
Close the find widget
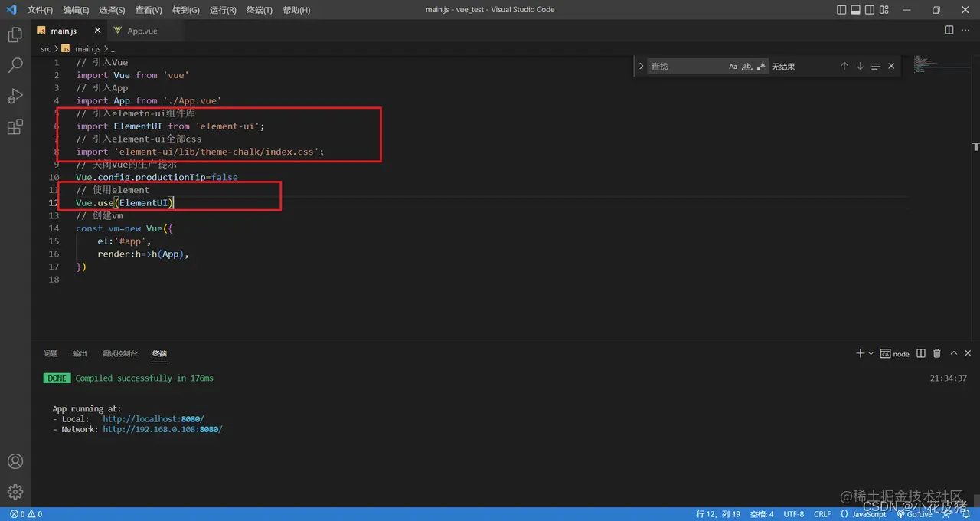click(x=891, y=67)
